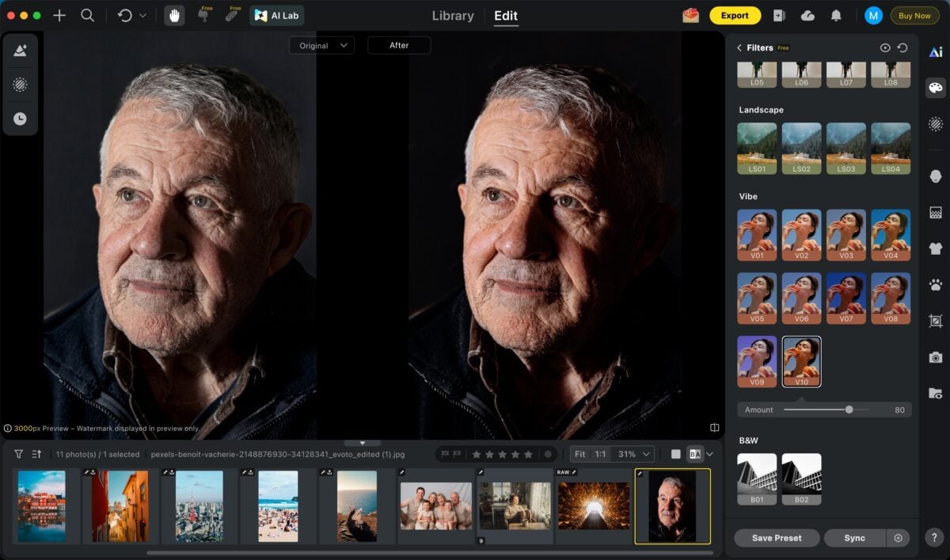
Task: Reset the filters with the undo arrow
Action: 902,48
